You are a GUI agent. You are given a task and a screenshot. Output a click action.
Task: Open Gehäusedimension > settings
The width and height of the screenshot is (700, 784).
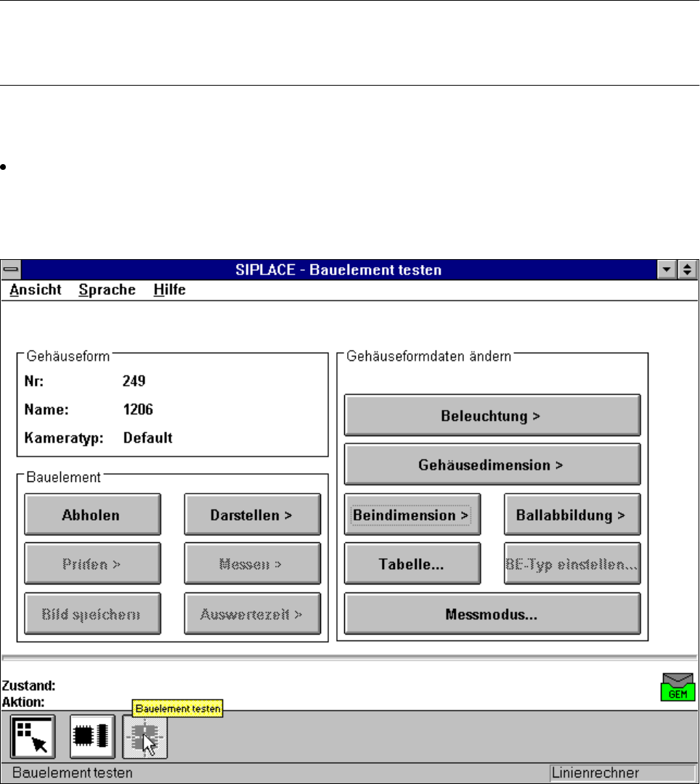pyautogui.click(x=492, y=465)
